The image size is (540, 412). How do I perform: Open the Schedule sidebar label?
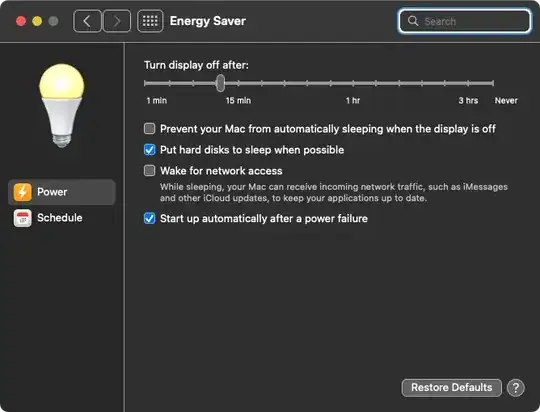60,218
